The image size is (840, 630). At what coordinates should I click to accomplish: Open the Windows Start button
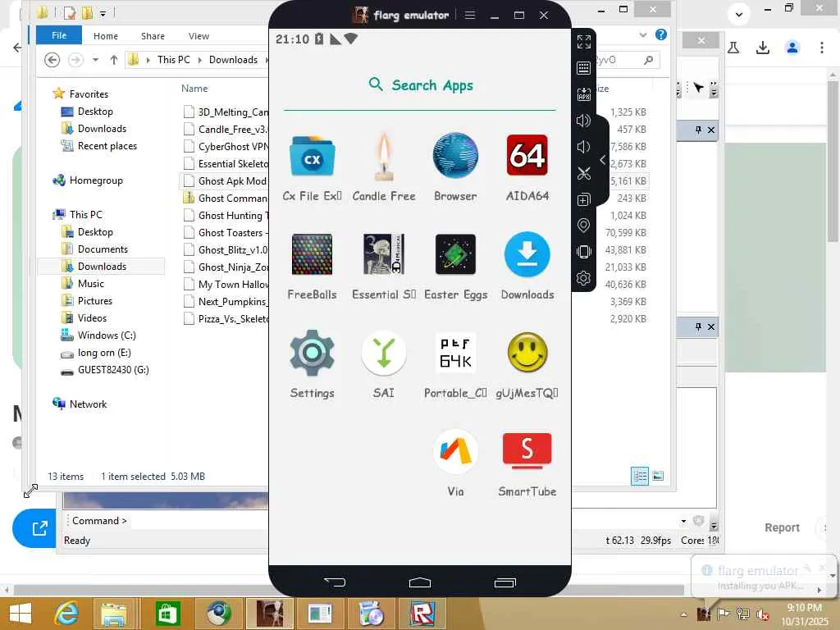tap(21, 614)
